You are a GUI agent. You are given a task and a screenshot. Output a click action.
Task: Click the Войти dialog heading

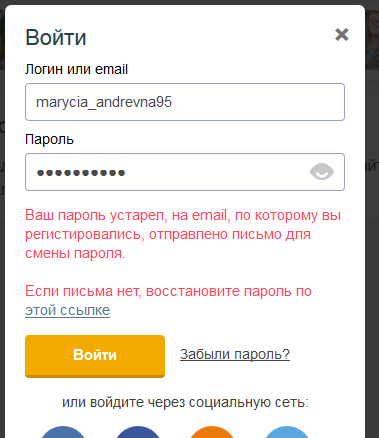point(56,37)
